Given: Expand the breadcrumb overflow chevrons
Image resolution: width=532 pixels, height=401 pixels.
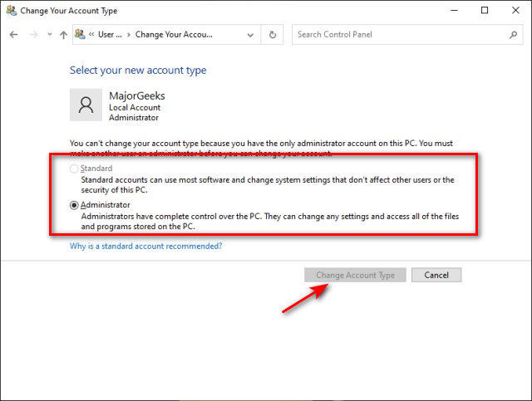Looking at the screenshot, I should point(91,35).
